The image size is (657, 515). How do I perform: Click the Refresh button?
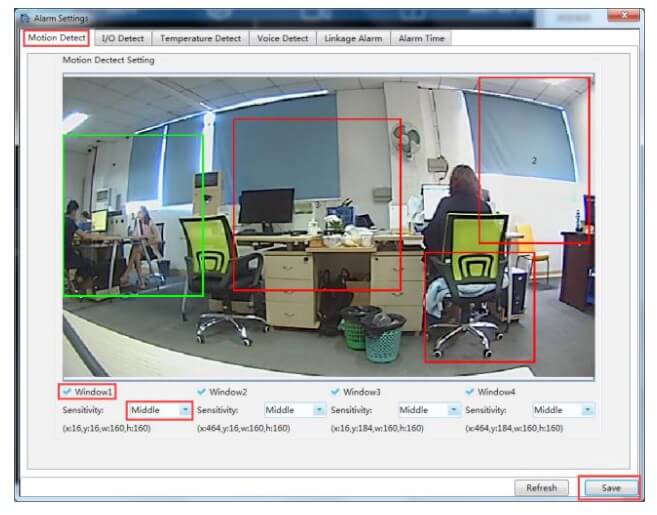[x=541, y=488]
